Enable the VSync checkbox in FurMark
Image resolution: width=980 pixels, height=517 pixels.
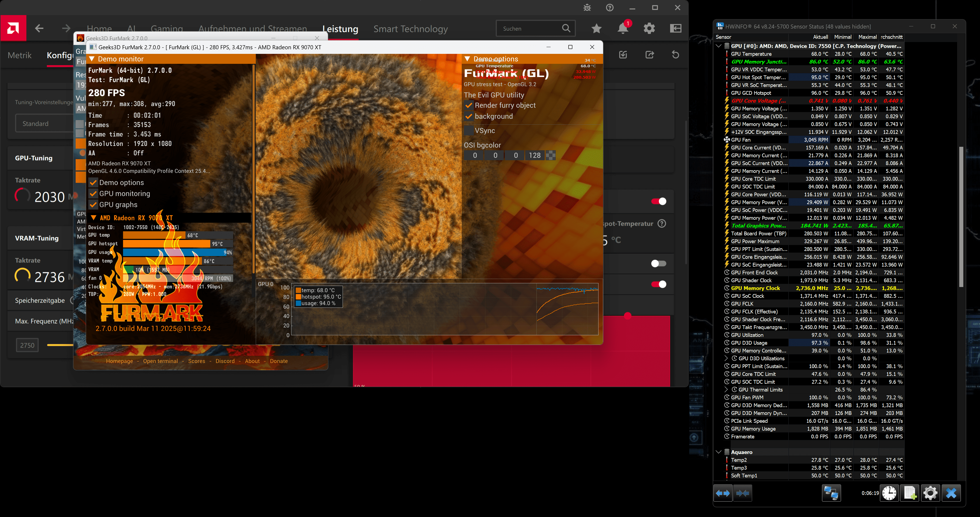tap(469, 131)
